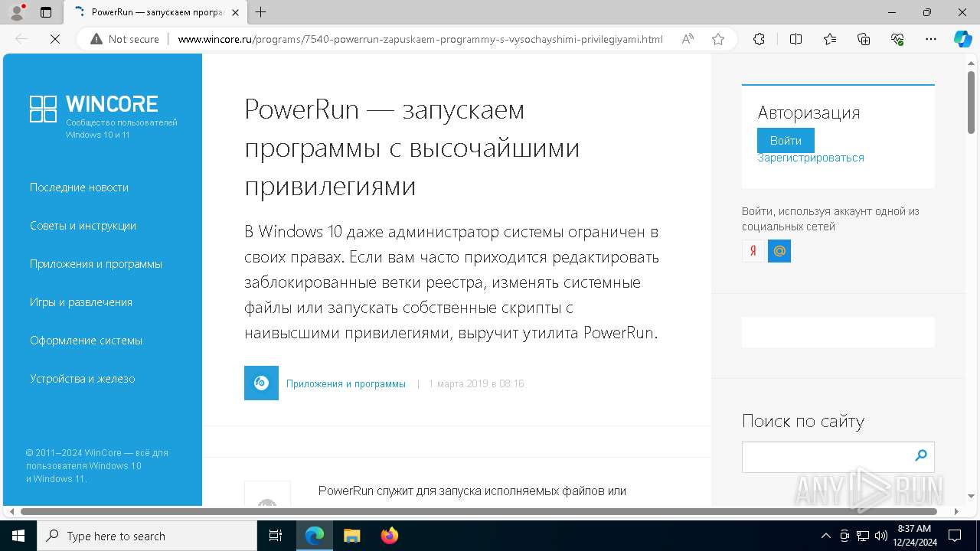This screenshot has width=980, height=551.
Task: Open the notifications center icon
Action: 955,536
